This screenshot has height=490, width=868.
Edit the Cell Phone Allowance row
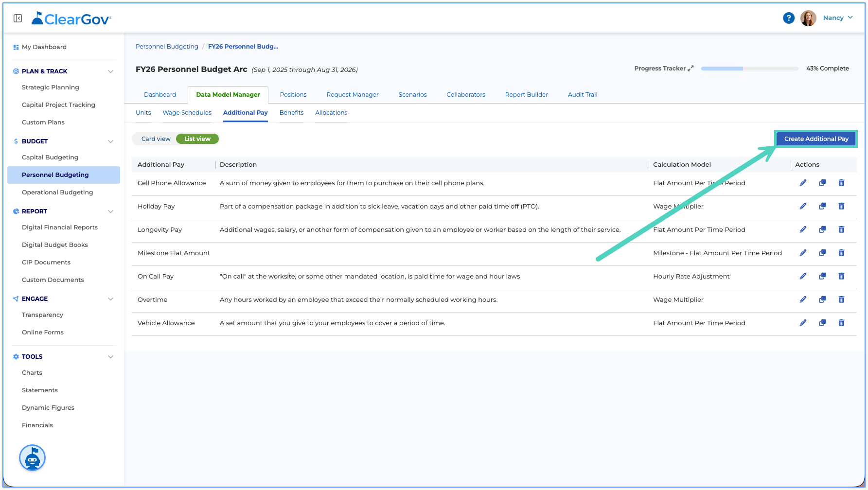point(803,183)
